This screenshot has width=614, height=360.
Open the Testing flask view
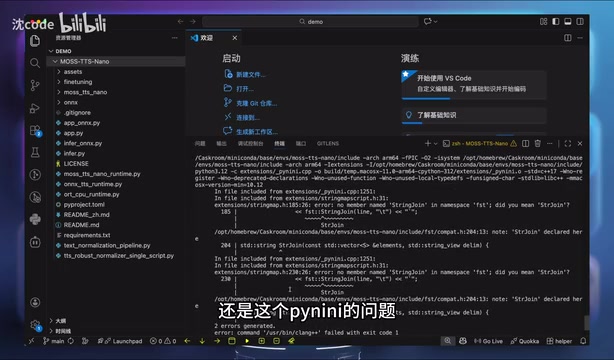35,152
